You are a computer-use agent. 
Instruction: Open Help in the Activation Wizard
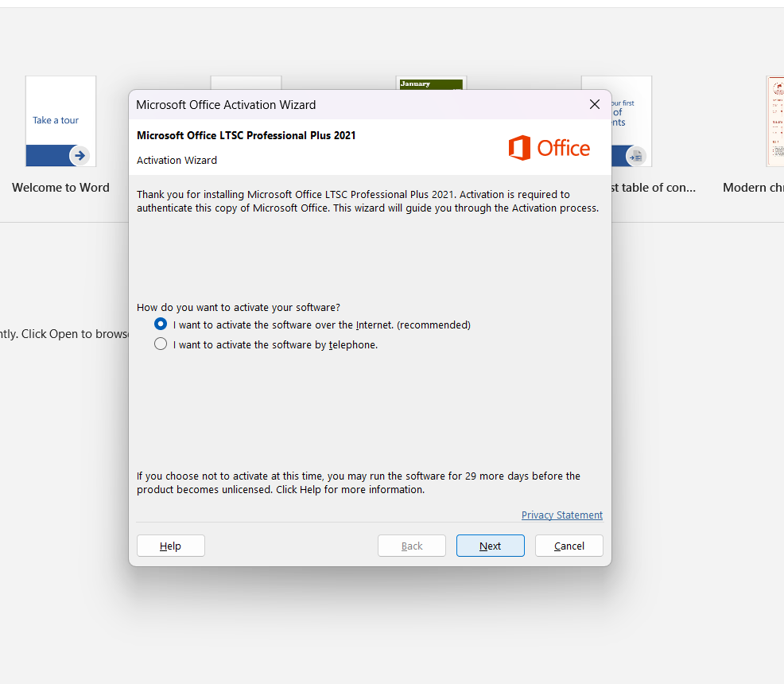click(170, 546)
